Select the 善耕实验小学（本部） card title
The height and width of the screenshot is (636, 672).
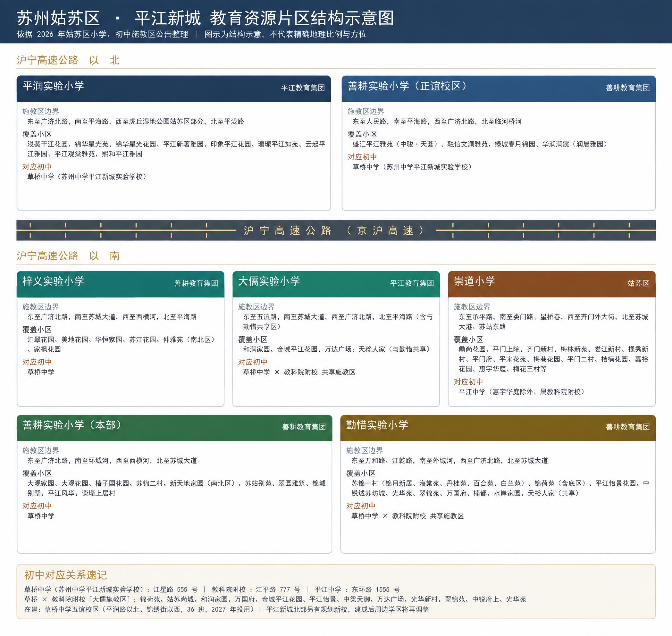click(72, 425)
